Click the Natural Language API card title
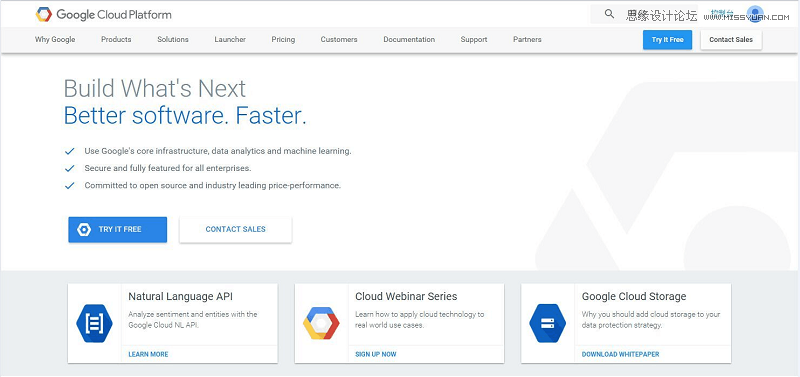Screen dimensions: 800x377 point(181,296)
